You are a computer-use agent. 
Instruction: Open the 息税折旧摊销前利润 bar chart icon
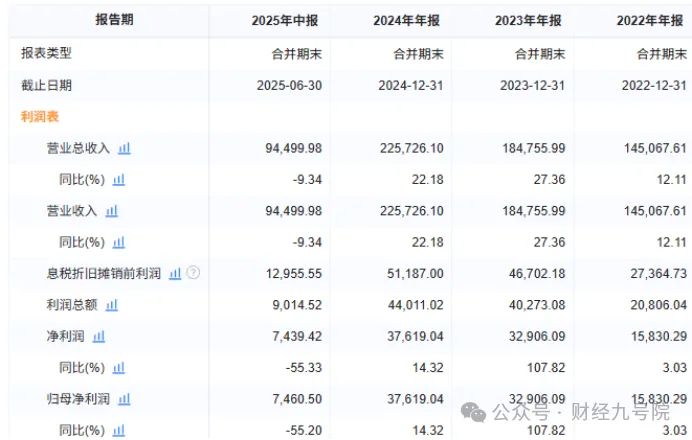tap(175, 273)
